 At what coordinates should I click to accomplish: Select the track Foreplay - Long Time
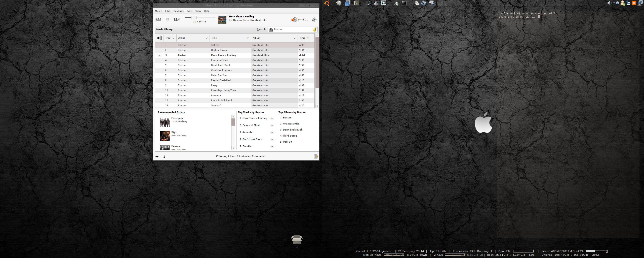pos(234,90)
